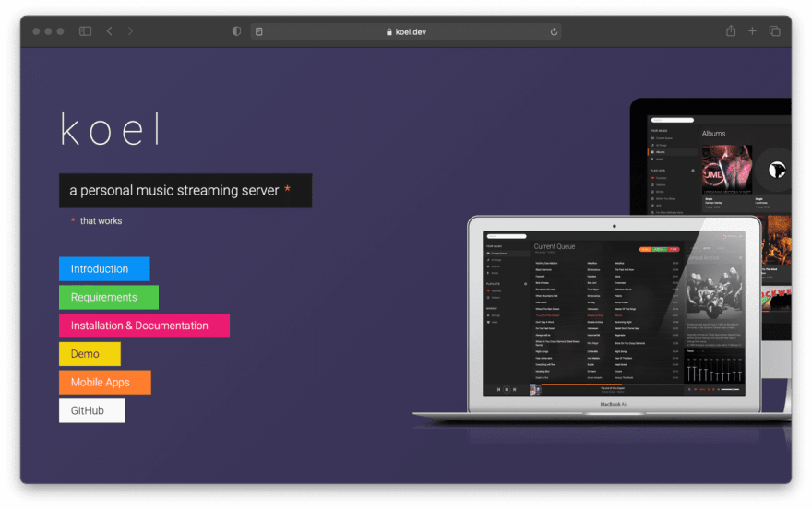Focus the koel.dev address bar

406,31
